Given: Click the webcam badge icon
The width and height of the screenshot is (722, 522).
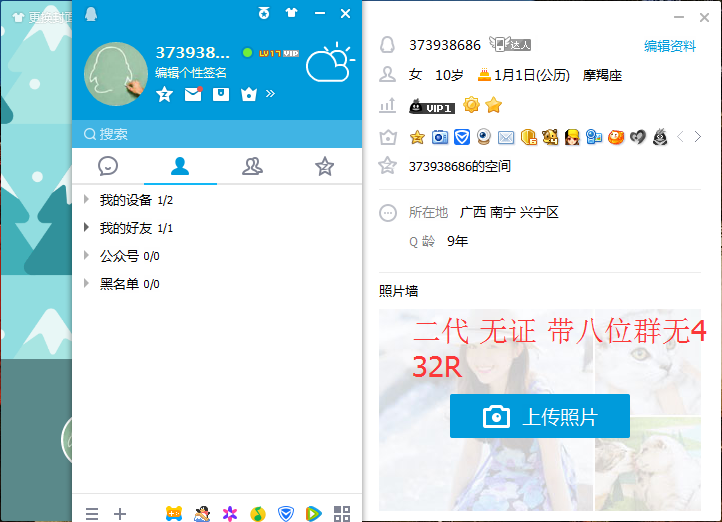Looking at the screenshot, I should click(x=484, y=137).
